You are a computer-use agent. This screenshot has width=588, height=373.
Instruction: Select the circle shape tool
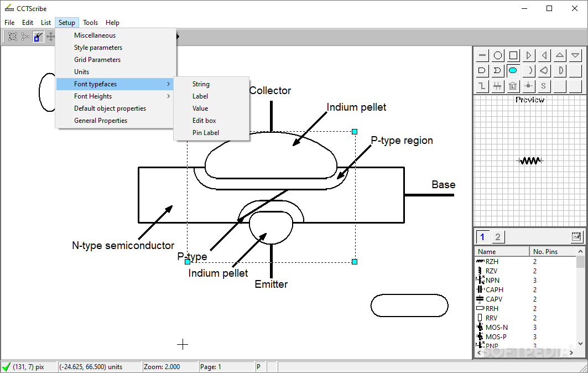pos(498,55)
